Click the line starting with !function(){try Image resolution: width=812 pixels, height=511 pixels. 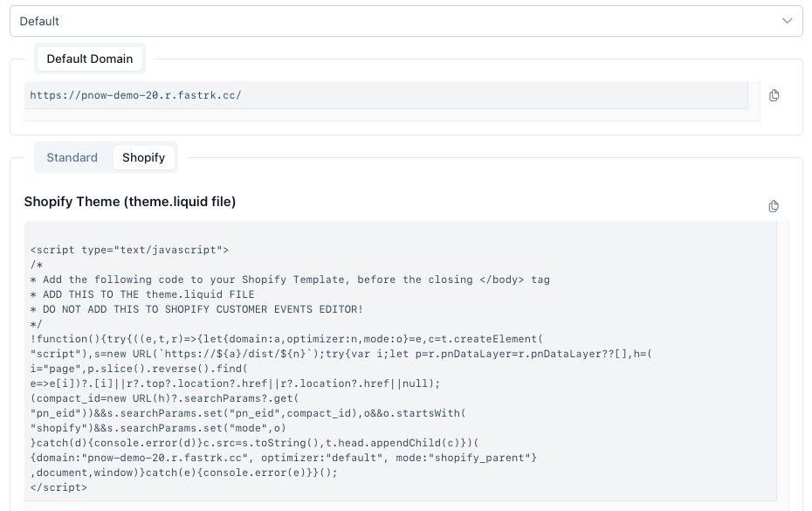[286, 339]
